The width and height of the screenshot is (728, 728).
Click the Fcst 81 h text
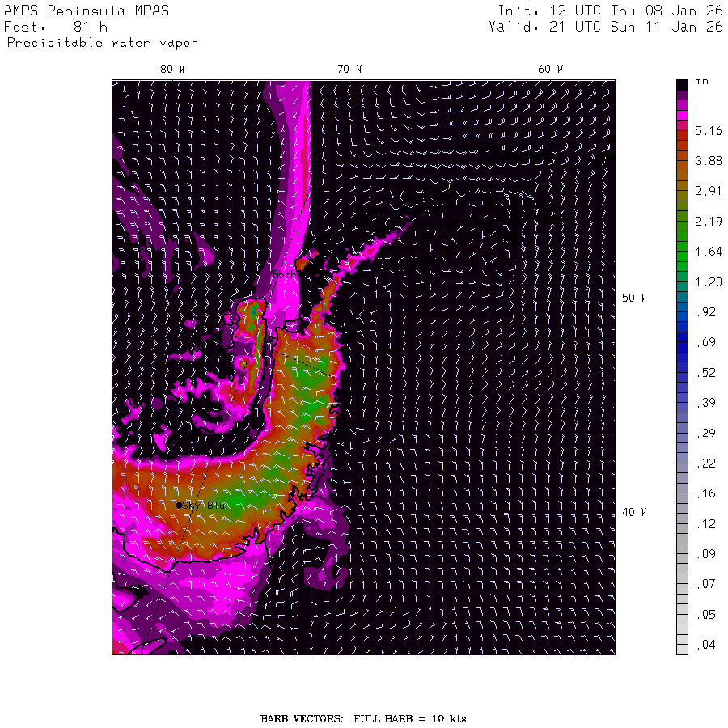pyautogui.click(x=56, y=27)
